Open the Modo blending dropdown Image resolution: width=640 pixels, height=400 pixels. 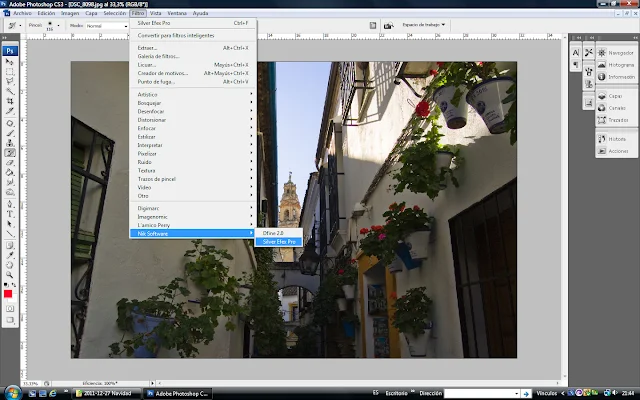(107, 26)
